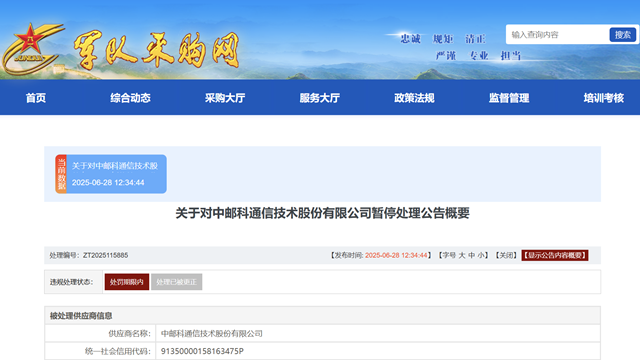Focus the search query input field
The height and width of the screenshot is (360, 640).
[x=558, y=35]
